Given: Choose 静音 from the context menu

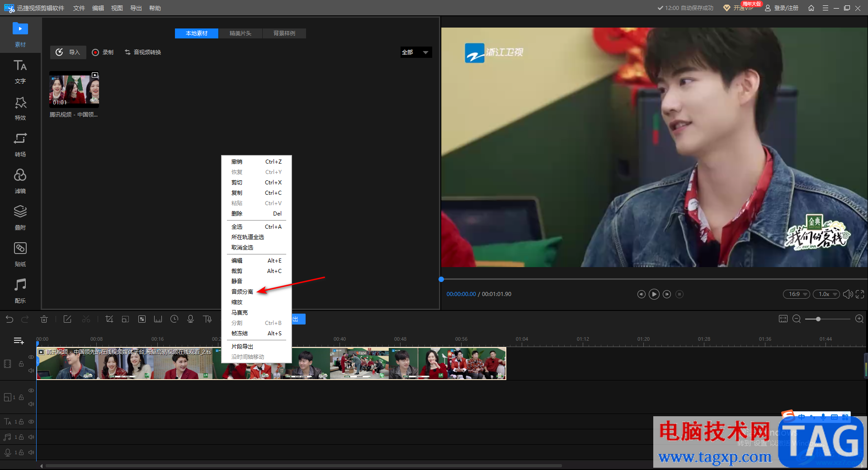Looking at the screenshot, I should click(x=256, y=281).
